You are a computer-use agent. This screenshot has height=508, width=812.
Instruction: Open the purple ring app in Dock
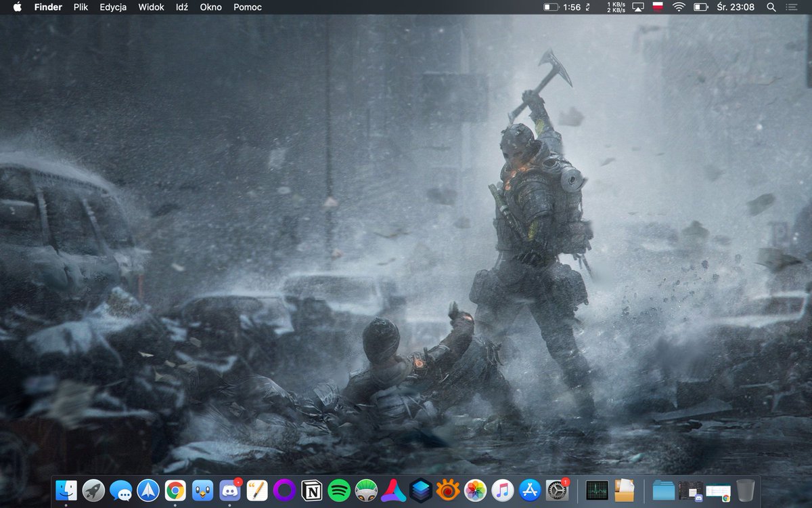tap(284, 490)
